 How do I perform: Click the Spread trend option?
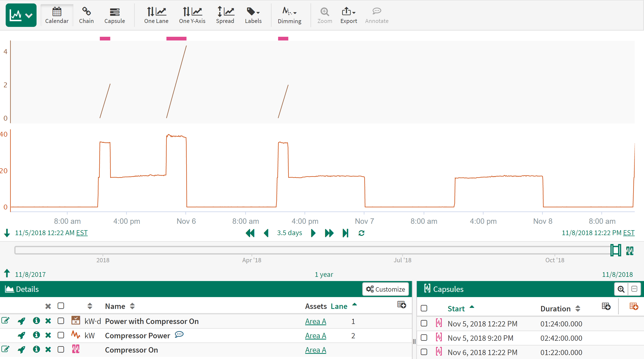click(225, 15)
